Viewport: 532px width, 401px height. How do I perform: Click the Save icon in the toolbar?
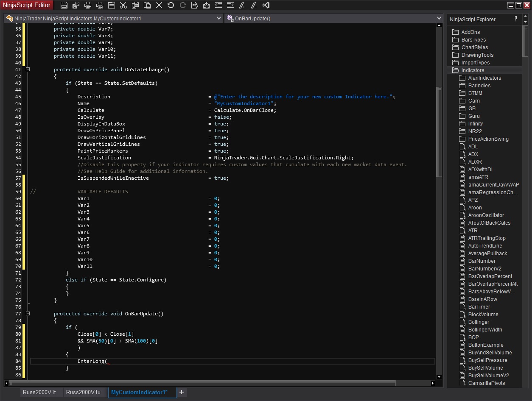(64, 5)
